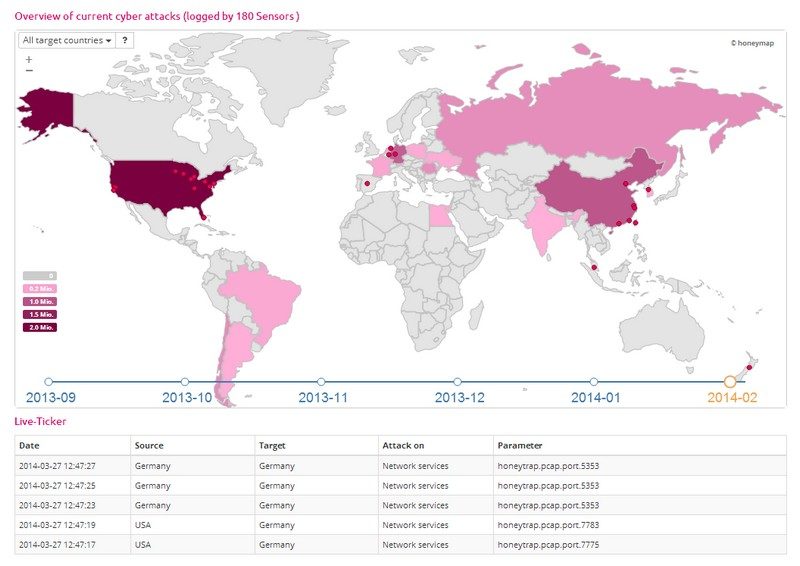Select the 2013-10 timeline point
The height and width of the screenshot is (566, 800).
click(184, 381)
